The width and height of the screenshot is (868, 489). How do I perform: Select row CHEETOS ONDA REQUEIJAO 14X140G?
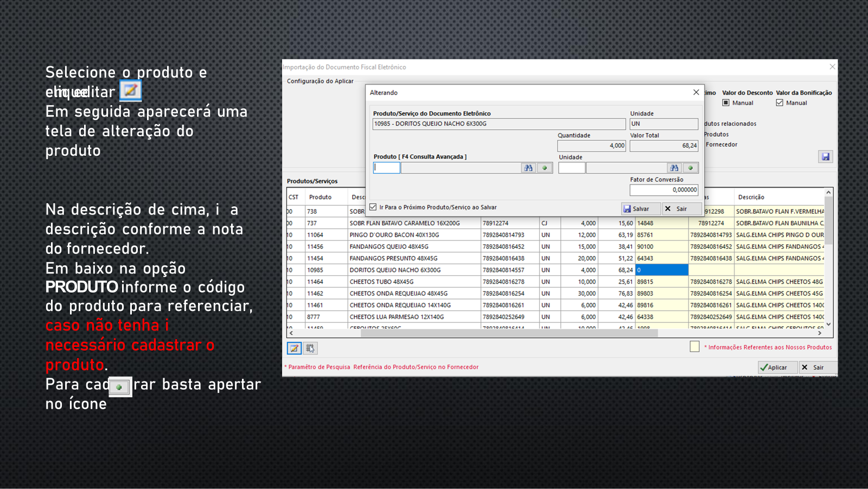556,305
